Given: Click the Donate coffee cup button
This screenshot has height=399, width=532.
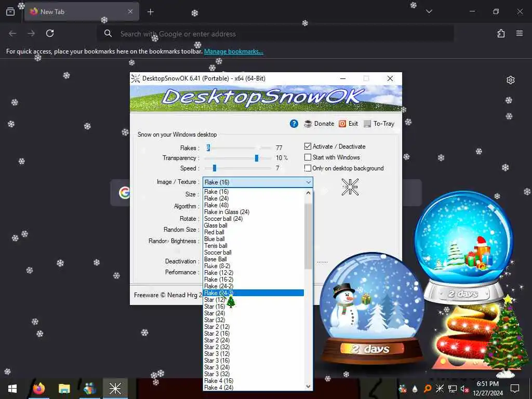Looking at the screenshot, I should click(x=319, y=124).
